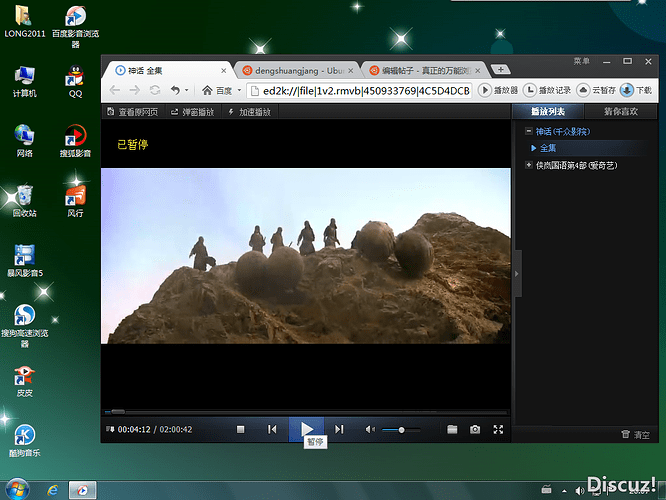Skip to the previous video
Viewport: 666px width, 500px height.
pyautogui.click(x=272, y=429)
